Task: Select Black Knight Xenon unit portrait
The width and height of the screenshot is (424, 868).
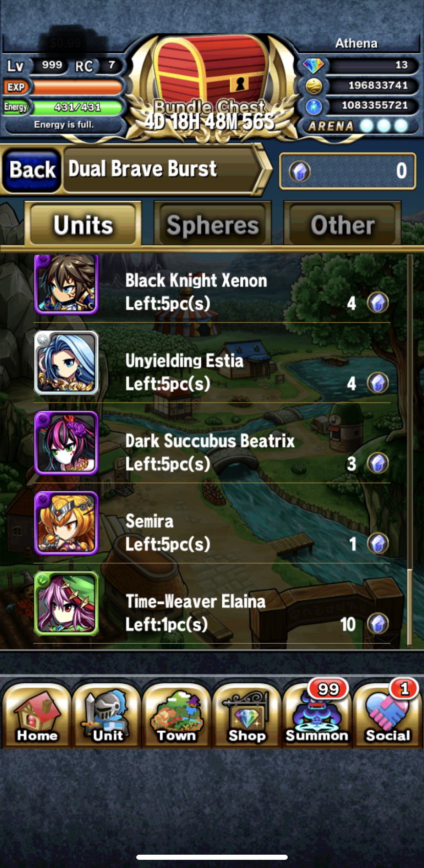Action: pyautogui.click(x=66, y=284)
